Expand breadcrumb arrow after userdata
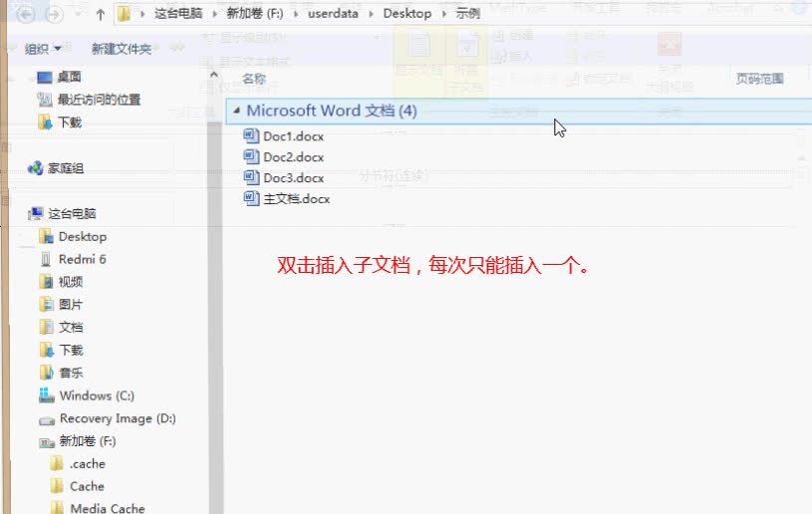The image size is (812, 514). coord(371,14)
